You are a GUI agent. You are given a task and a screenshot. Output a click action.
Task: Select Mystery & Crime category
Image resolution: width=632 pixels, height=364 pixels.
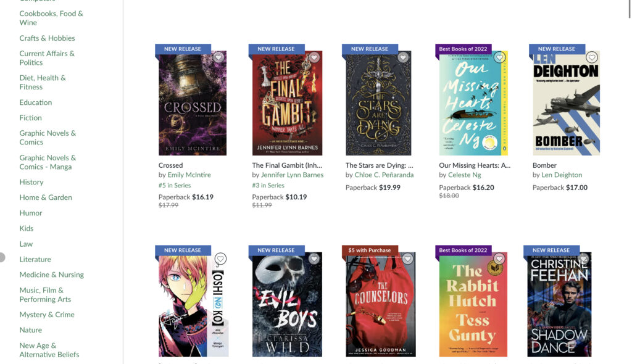(x=47, y=315)
